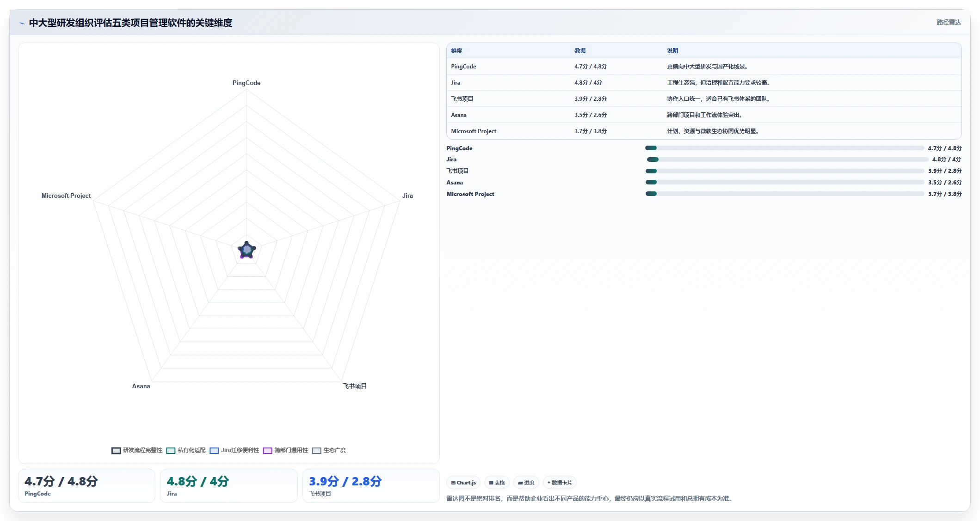
Task: Click the 表格 tag chip
Action: (x=497, y=483)
